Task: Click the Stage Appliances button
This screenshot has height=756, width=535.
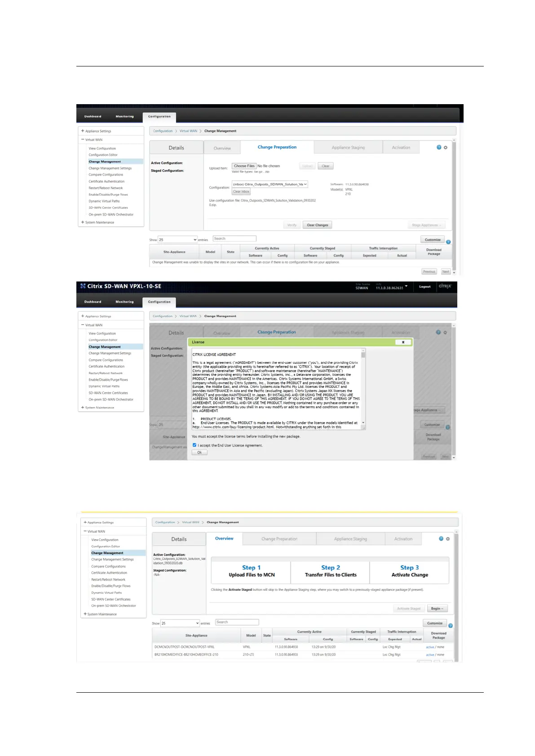Action: [x=427, y=225]
